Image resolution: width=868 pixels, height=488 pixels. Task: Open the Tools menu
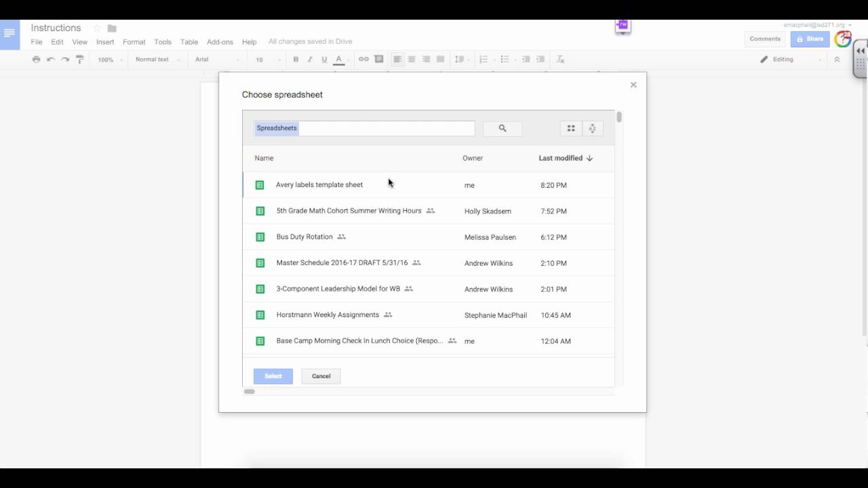pyautogui.click(x=163, y=42)
